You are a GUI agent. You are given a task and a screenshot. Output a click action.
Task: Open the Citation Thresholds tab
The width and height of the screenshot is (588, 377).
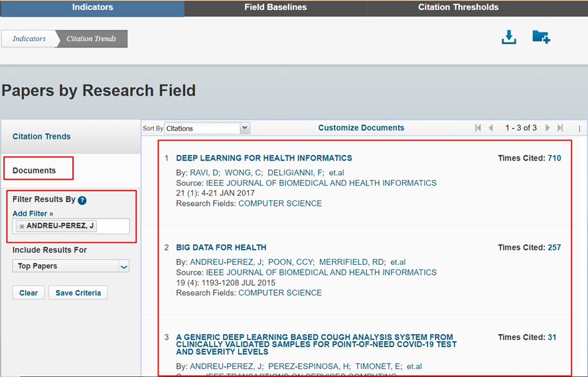[458, 7]
